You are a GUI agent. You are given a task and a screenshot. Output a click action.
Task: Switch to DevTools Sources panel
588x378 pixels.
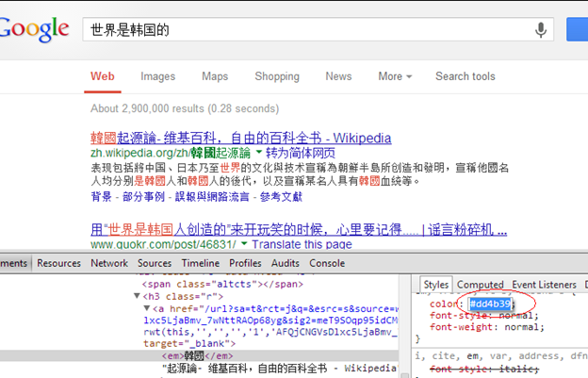pos(155,263)
